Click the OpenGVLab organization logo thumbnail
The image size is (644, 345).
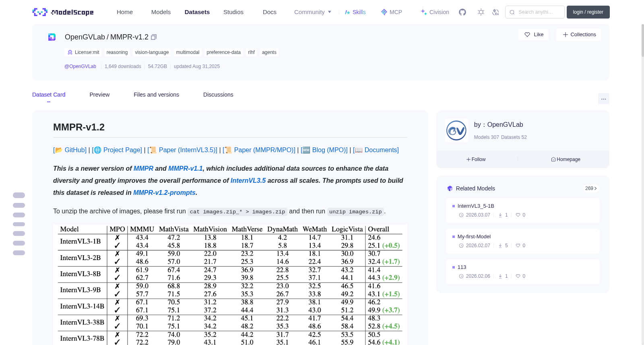click(456, 130)
